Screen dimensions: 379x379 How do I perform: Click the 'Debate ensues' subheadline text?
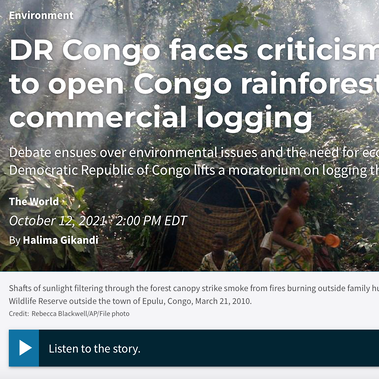coord(194,153)
